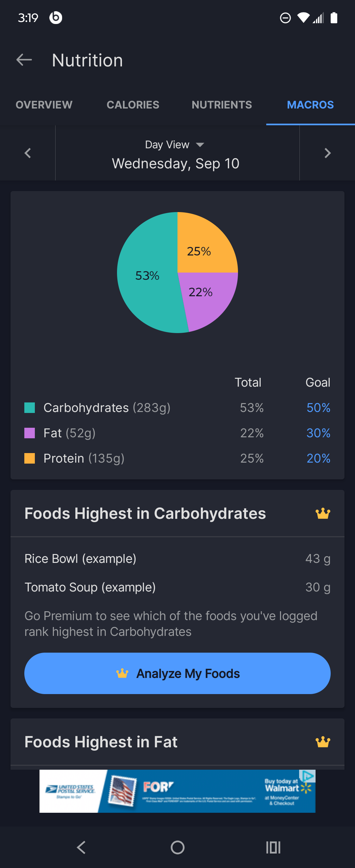The width and height of the screenshot is (355, 868).
Task: Open the Nutrients tab
Action: [222, 105]
